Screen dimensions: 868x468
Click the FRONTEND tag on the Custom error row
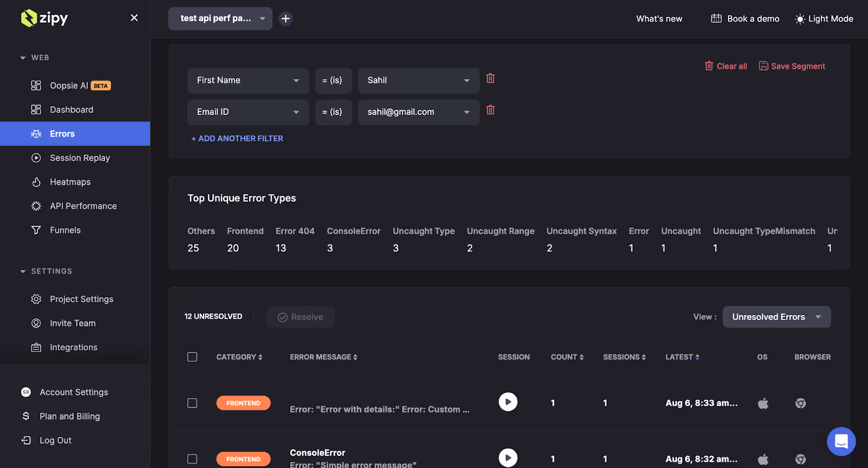pyautogui.click(x=243, y=403)
